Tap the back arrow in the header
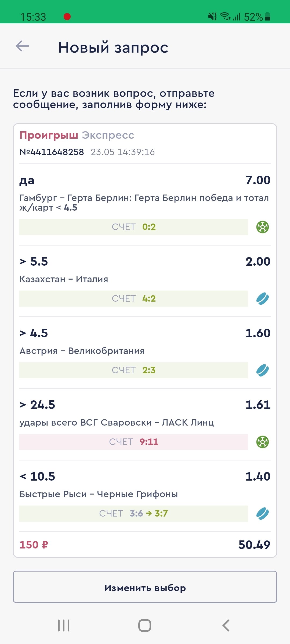 pos(23,46)
